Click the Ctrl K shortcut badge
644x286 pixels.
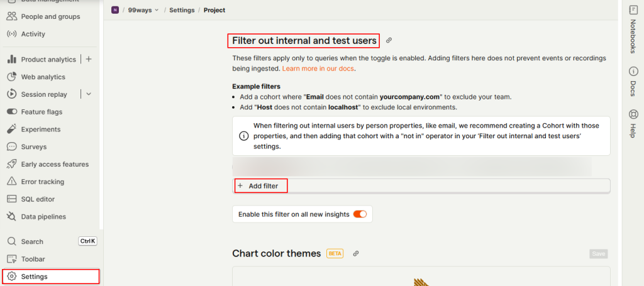point(87,241)
